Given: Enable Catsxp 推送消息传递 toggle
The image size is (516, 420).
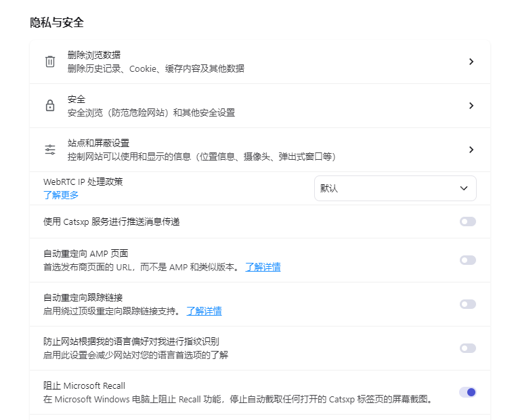Looking at the screenshot, I should click(x=467, y=222).
